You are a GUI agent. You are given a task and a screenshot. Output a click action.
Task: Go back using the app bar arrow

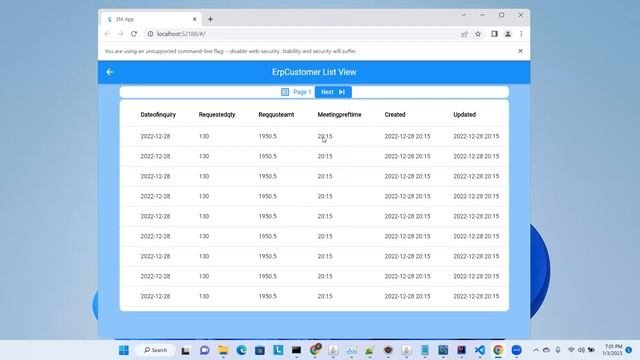pos(109,72)
